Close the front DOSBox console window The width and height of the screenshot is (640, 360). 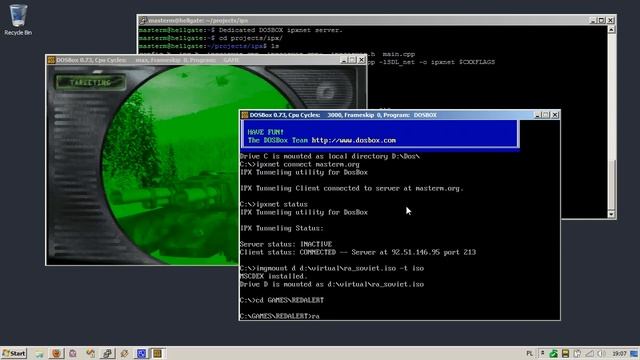[555, 115]
